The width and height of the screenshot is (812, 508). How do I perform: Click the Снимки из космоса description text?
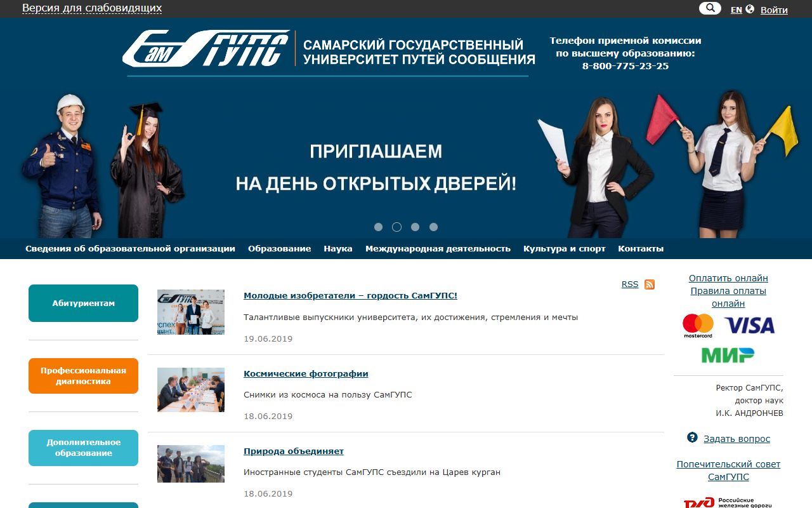(328, 394)
